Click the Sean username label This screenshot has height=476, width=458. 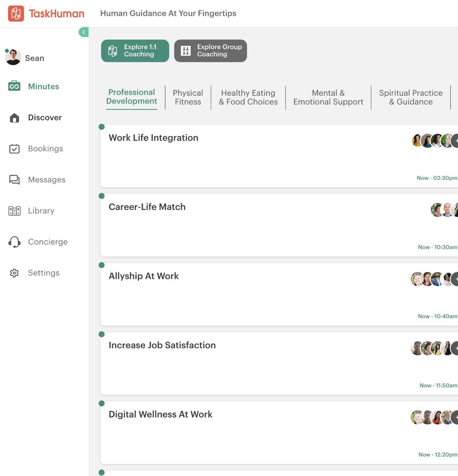tap(34, 58)
